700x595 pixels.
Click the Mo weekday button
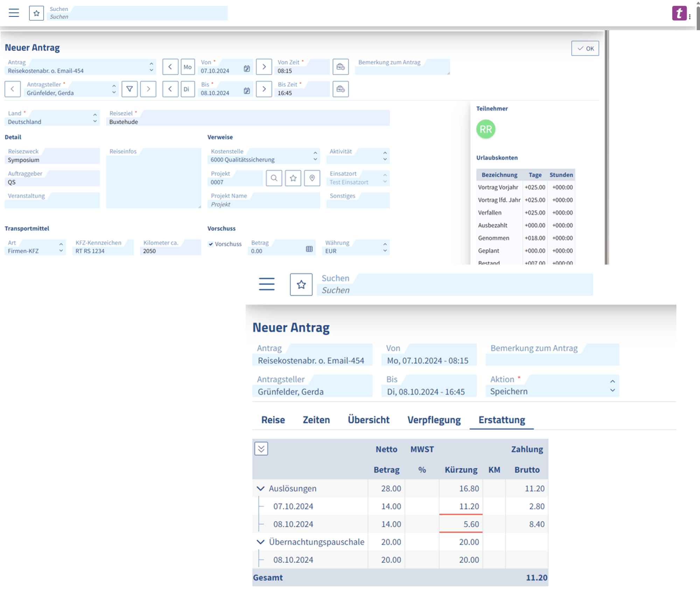pos(188,67)
